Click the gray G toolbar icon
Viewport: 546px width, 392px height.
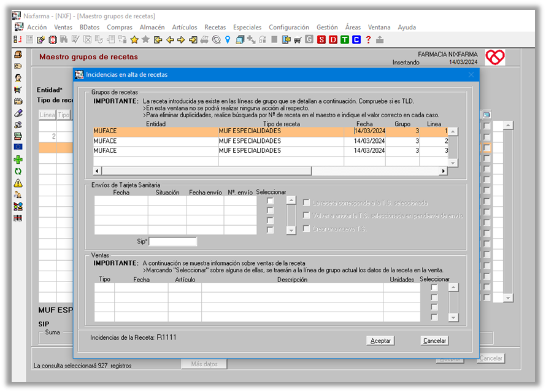[x=309, y=39]
